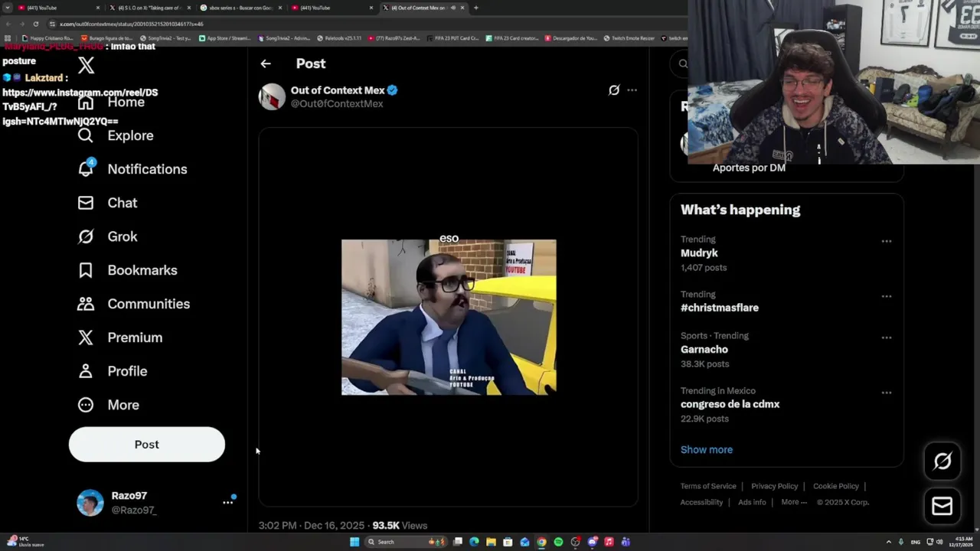980x551 pixels.
Task: Open Bookmarks in the sidebar
Action: [x=127, y=270]
